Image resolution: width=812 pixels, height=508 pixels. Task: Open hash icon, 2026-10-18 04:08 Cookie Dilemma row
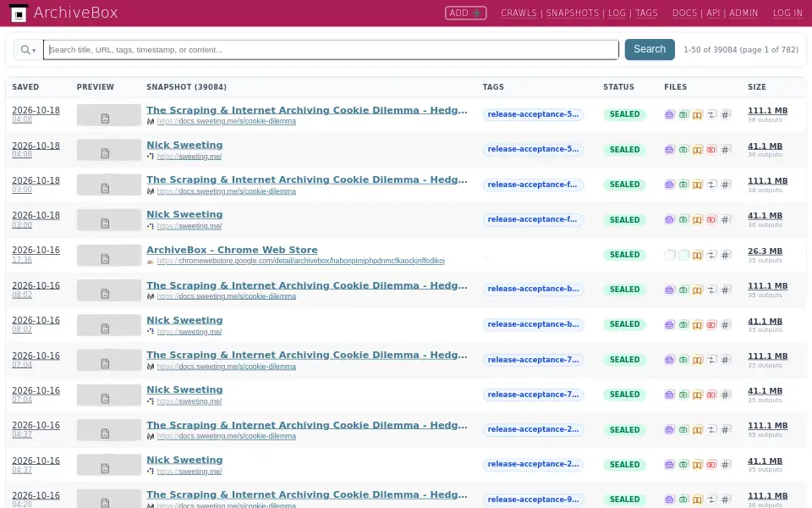[725, 114]
